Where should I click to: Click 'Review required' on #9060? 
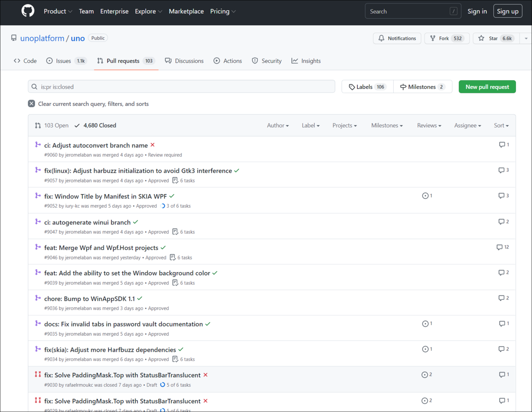tap(165, 155)
